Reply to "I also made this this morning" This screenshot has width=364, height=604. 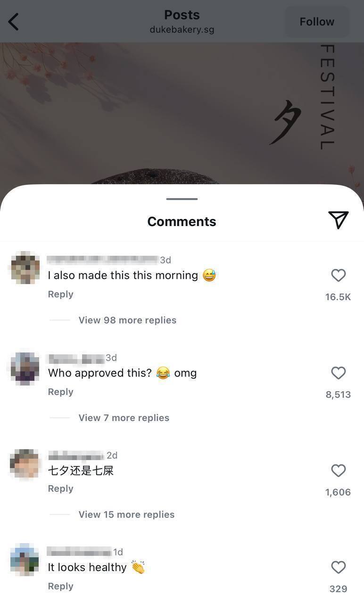click(x=60, y=294)
